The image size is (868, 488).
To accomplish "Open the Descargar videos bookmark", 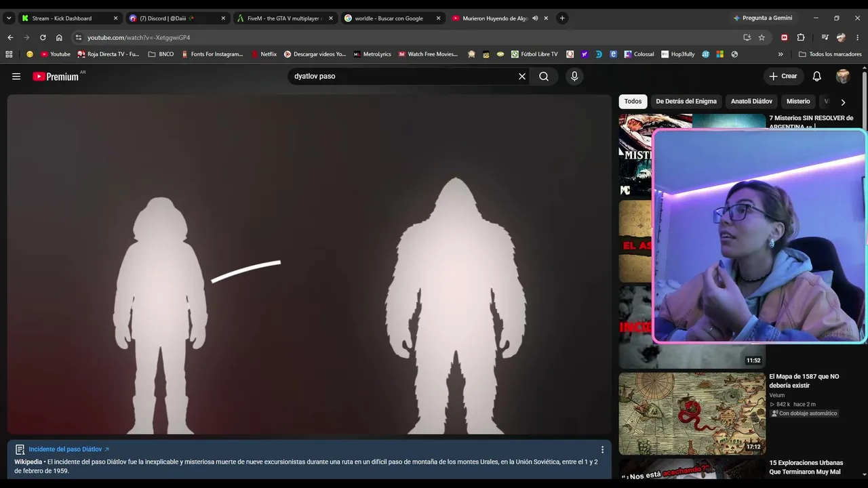I will [315, 54].
